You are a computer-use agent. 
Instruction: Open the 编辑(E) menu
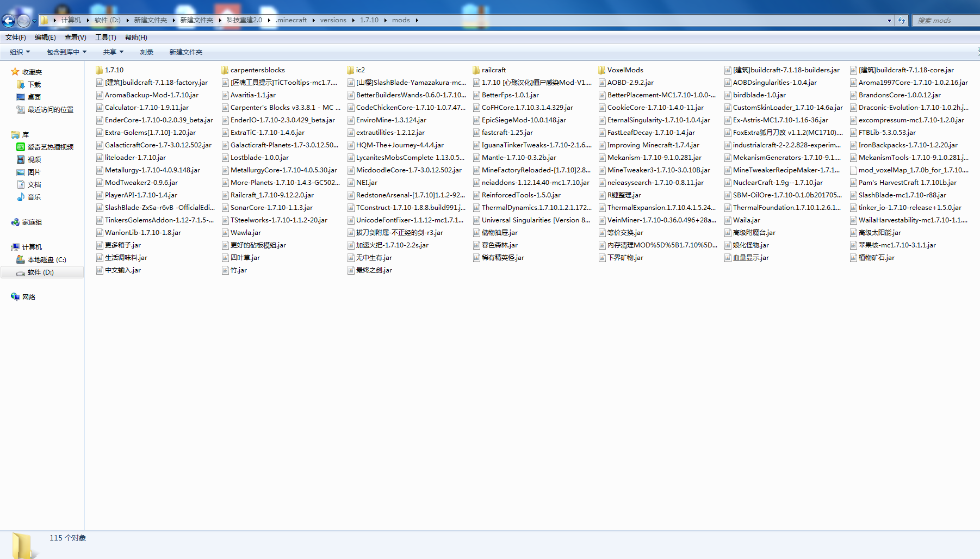pyautogui.click(x=45, y=38)
